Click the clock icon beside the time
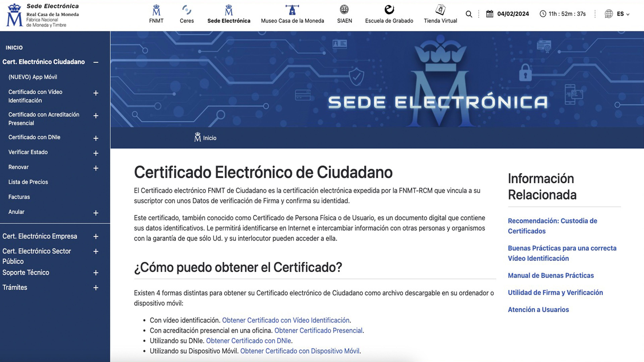 point(543,14)
